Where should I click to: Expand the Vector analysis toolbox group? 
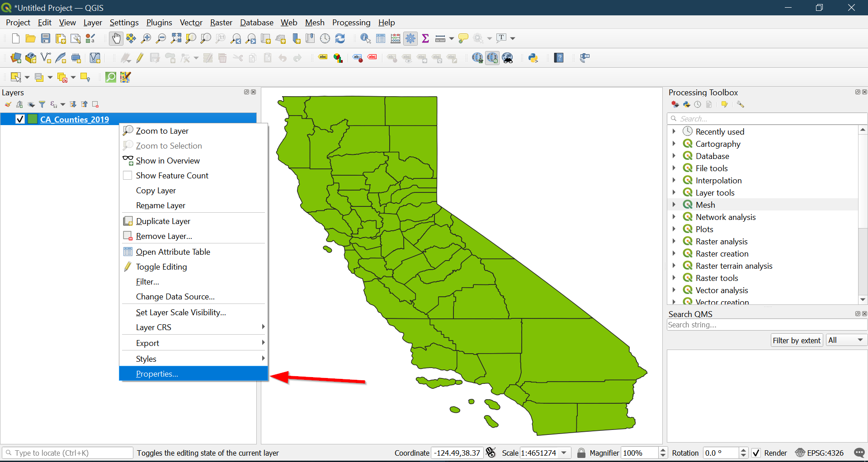click(x=674, y=290)
